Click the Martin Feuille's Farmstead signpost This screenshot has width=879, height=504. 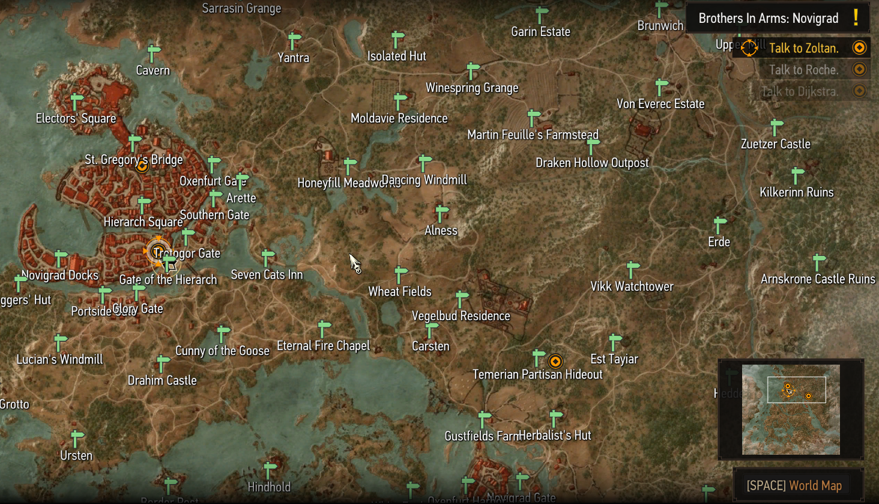534,118
